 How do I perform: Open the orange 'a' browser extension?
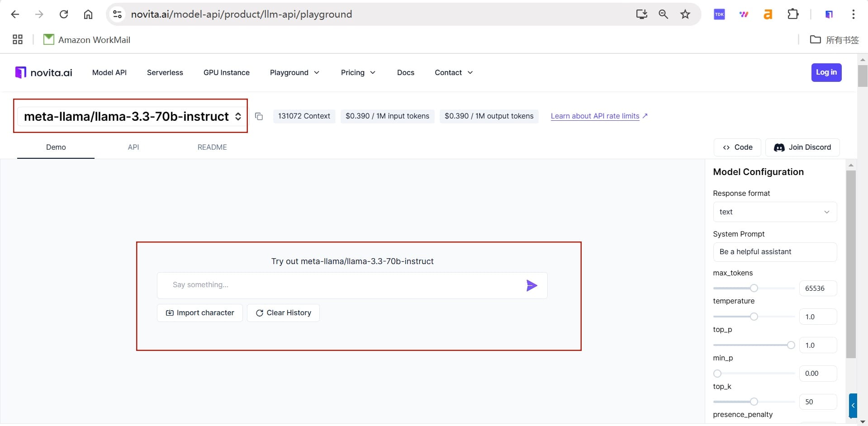(x=768, y=14)
